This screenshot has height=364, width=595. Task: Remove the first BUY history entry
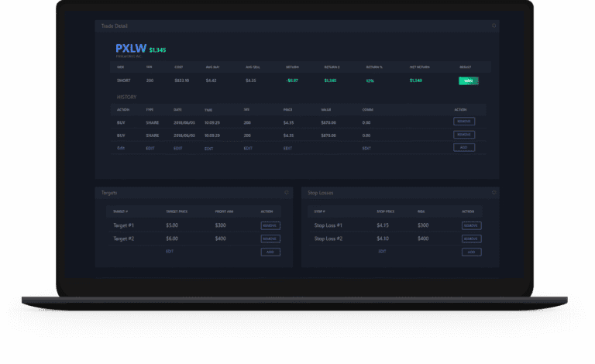464,122
